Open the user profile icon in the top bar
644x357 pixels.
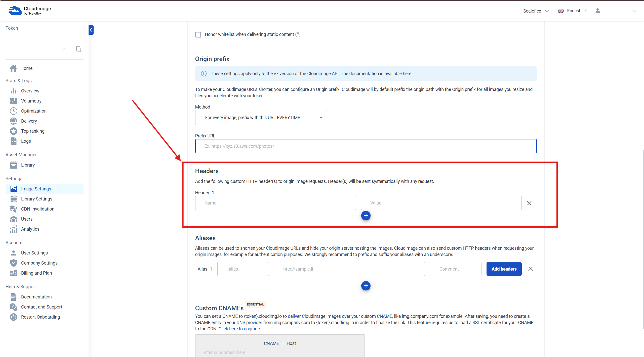pos(598,11)
